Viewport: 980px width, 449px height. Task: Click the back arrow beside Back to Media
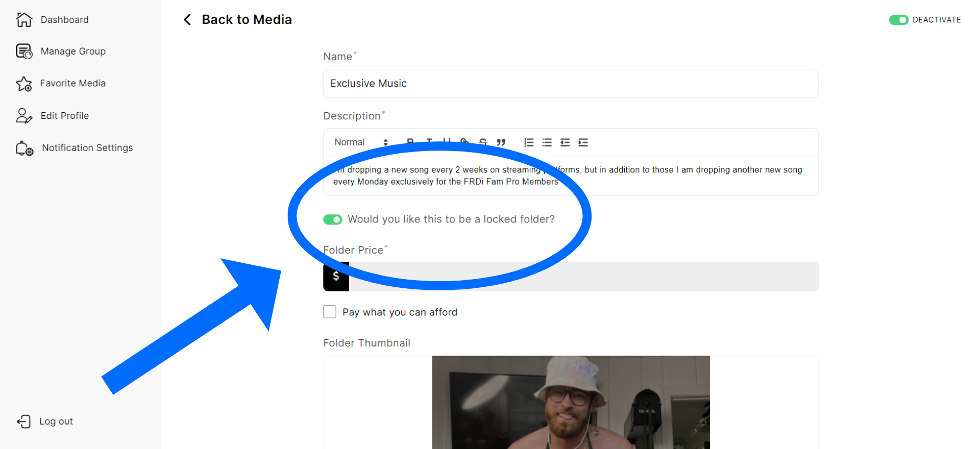point(187,20)
